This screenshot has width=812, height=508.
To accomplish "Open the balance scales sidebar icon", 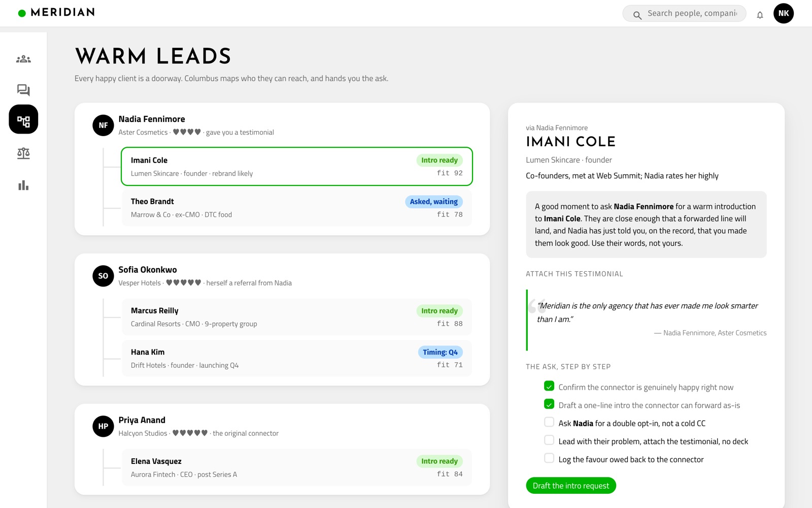I will (23, 153).
